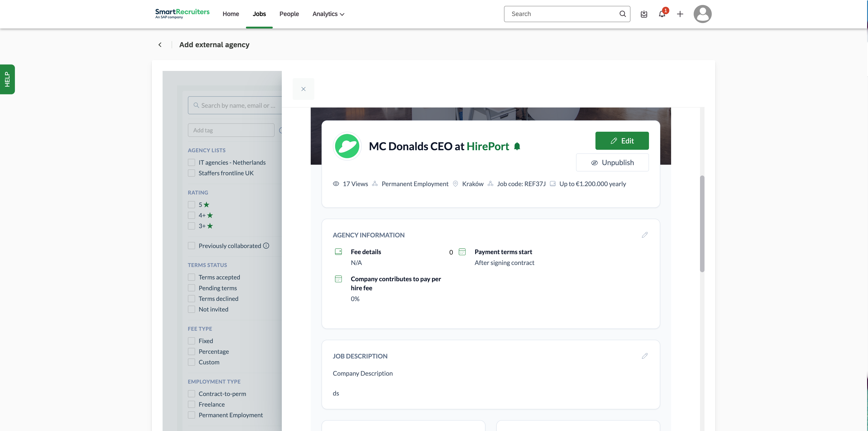Open the Jobs tab

259,14
